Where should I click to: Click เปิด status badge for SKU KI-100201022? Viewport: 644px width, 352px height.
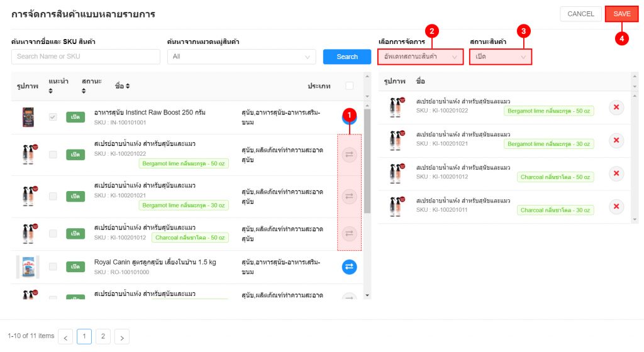(x=75, y=155)
